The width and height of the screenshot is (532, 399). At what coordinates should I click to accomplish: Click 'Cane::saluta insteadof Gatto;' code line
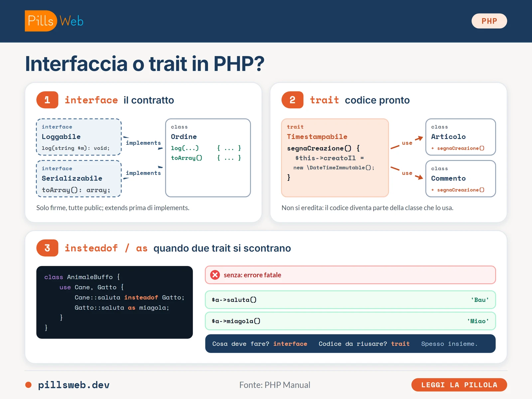pos(129,298)
